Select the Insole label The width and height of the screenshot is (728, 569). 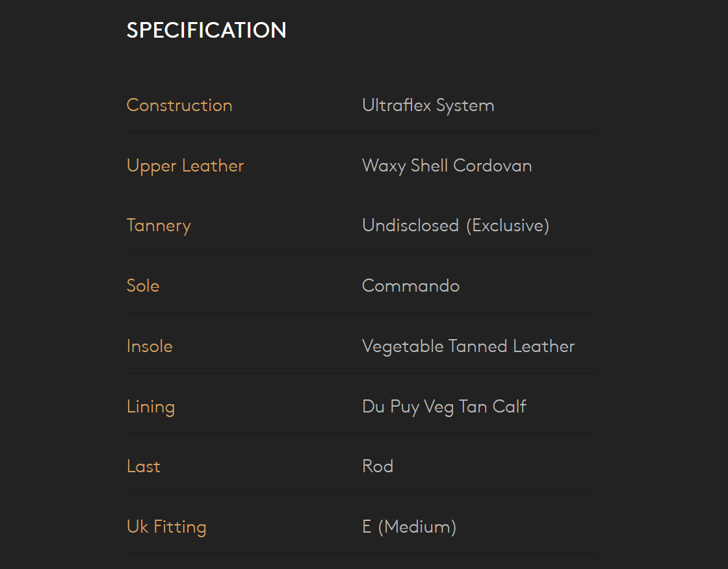click(149, 346)
